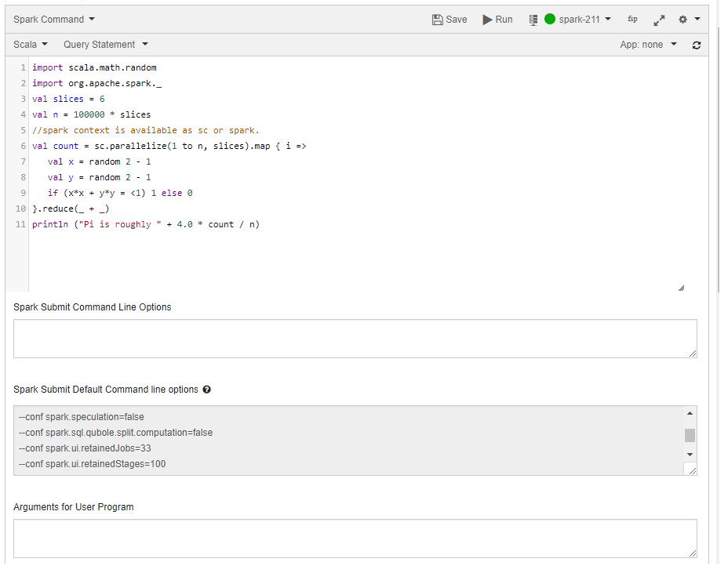Click '--conf spark.ui.retainedStages=100' text
The width and height of the screenshot is (728, 573).
coord(92,464)
